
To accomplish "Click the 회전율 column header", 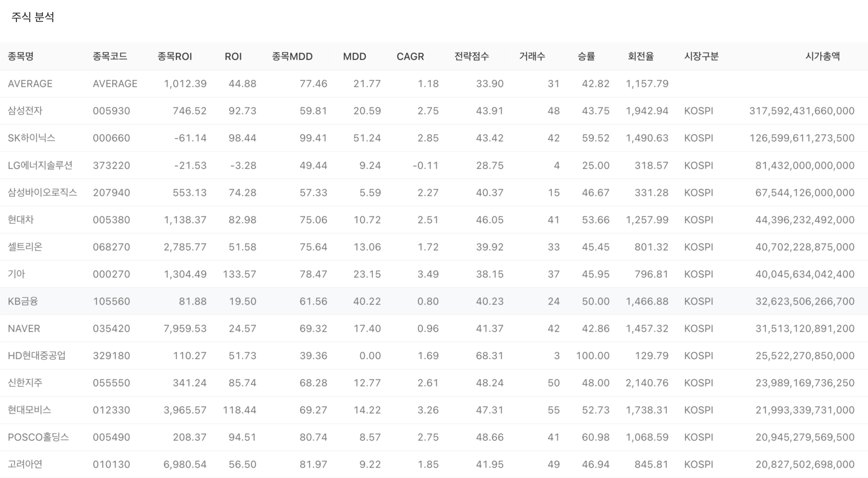I will point(640,56).
